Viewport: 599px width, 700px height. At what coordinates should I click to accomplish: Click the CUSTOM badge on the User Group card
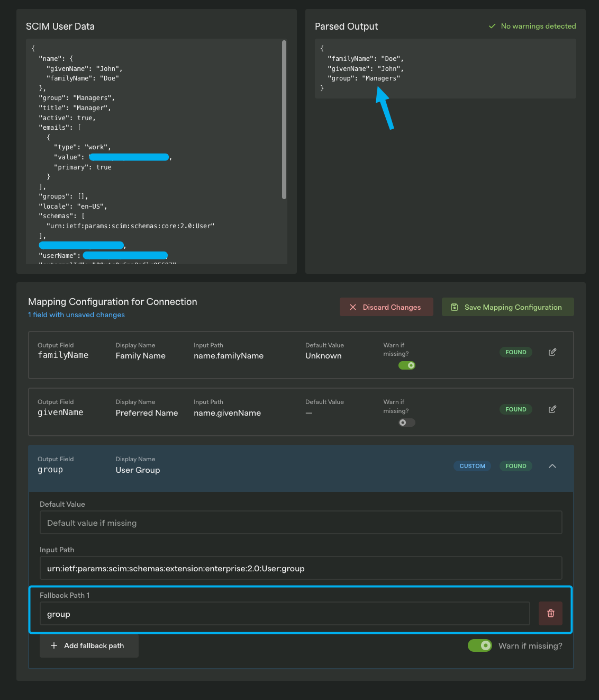point(472,466)
